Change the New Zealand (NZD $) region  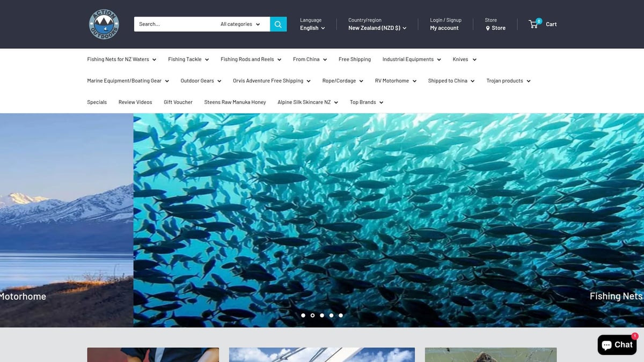click(377, 28)
